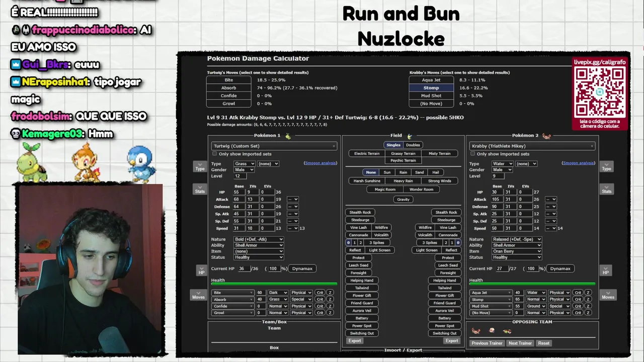
Task: Click Krabby's green Health bar
Action: [532, 284]
